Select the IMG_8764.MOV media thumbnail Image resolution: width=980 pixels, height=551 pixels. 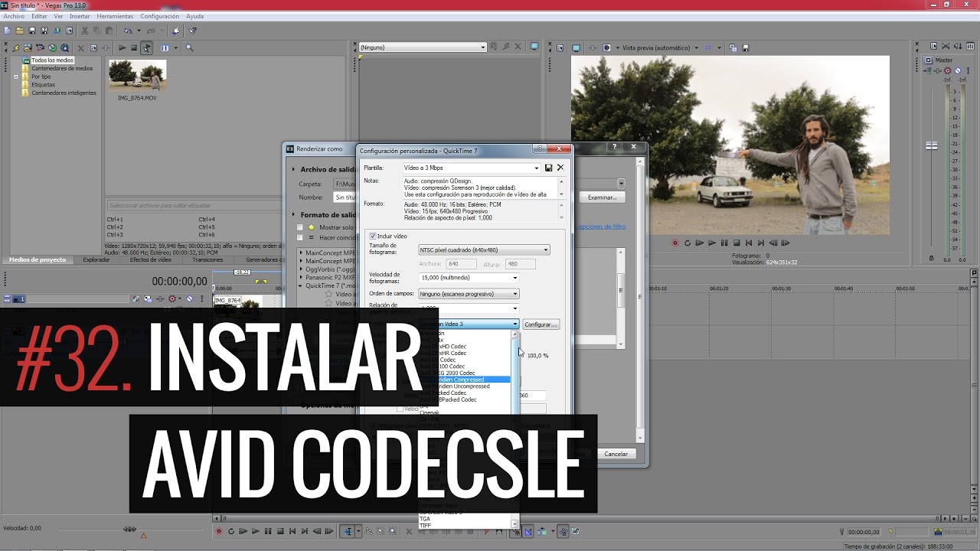pyautogui.click(x=137, y=76)
